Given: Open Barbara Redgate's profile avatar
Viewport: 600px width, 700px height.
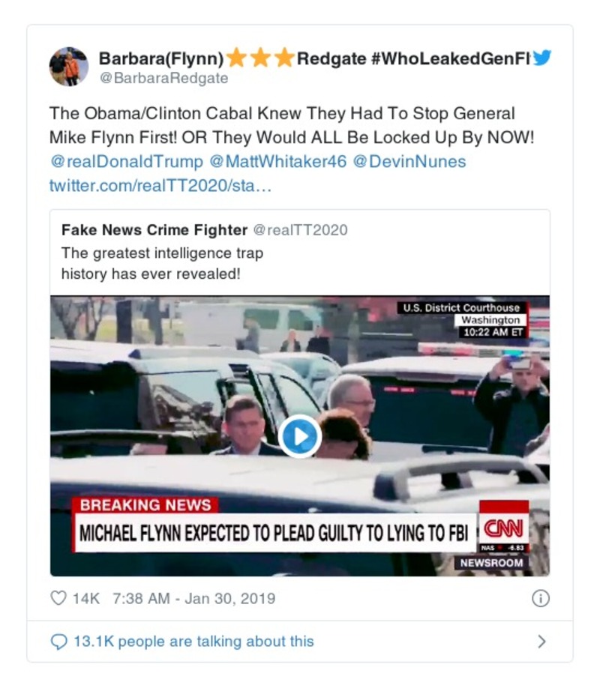Looking at the screenshot, I should click(x=69, y=67).
